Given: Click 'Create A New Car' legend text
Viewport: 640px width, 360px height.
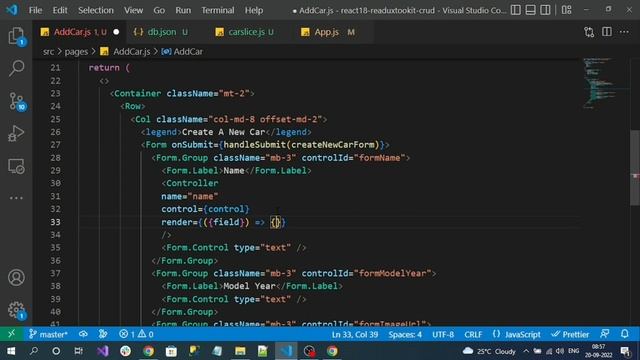Looking at the screenshot, I should tap(223, 132).
